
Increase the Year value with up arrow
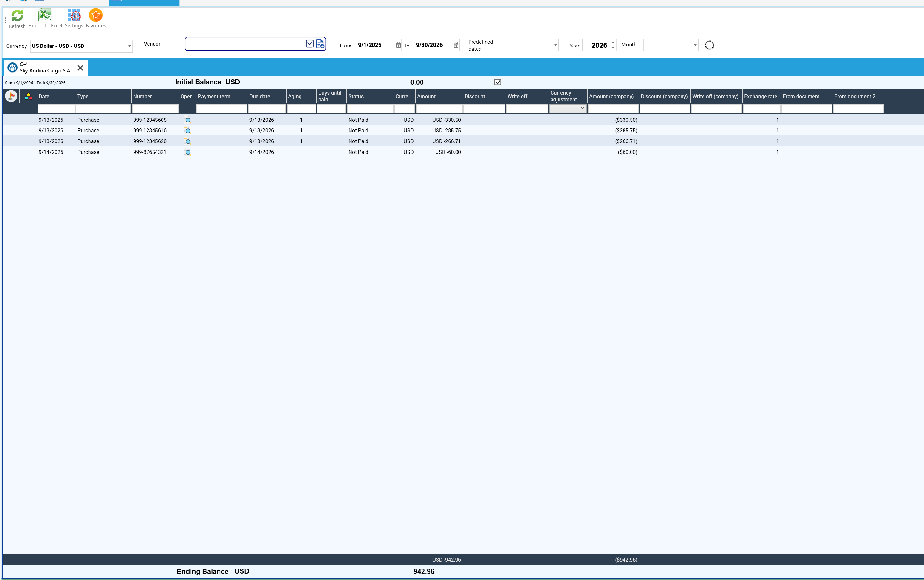[613, 42]
